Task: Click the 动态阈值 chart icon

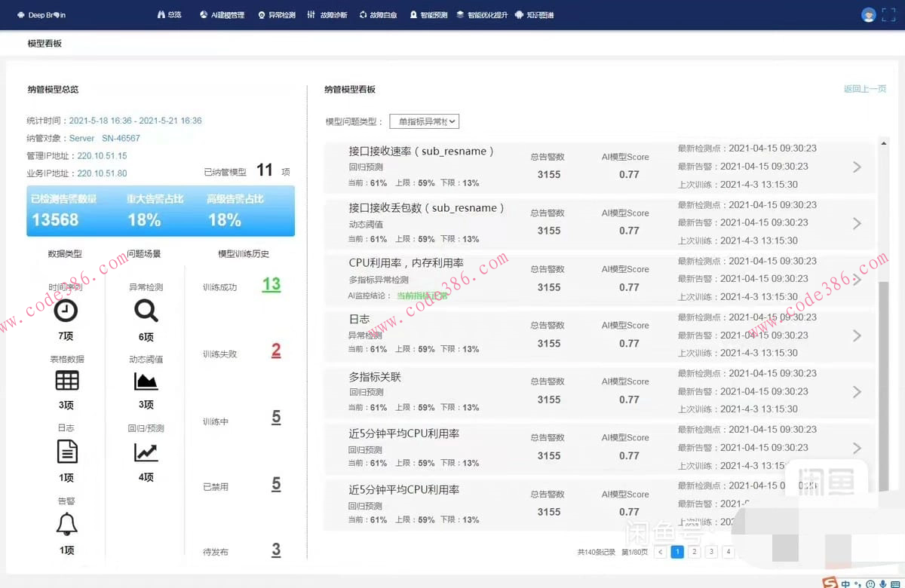Action: point(146,383)
